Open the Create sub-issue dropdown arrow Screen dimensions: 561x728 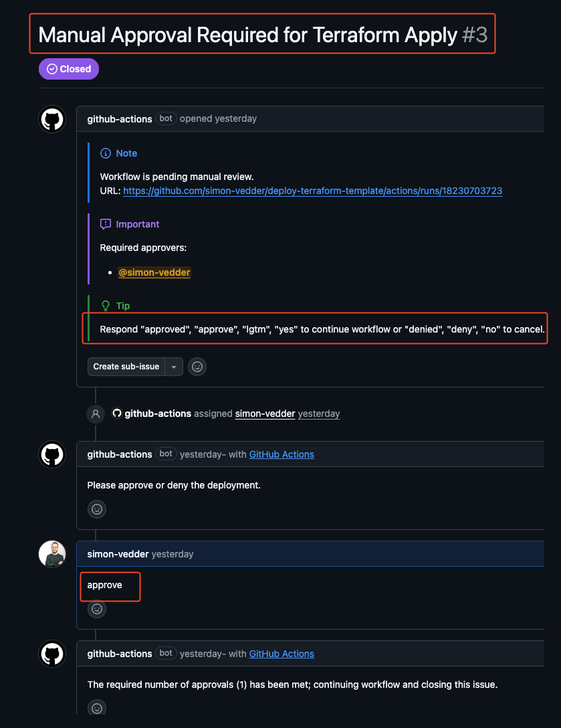(174, 366)
